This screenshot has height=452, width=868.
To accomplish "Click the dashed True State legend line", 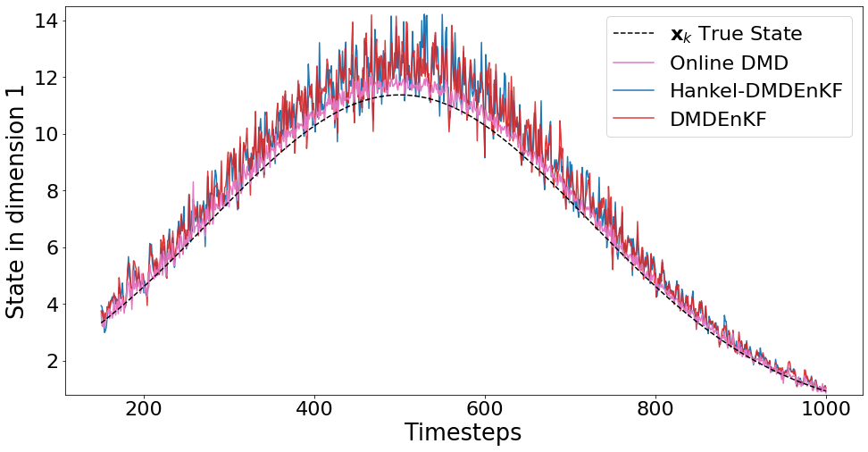I will point(634,34).
